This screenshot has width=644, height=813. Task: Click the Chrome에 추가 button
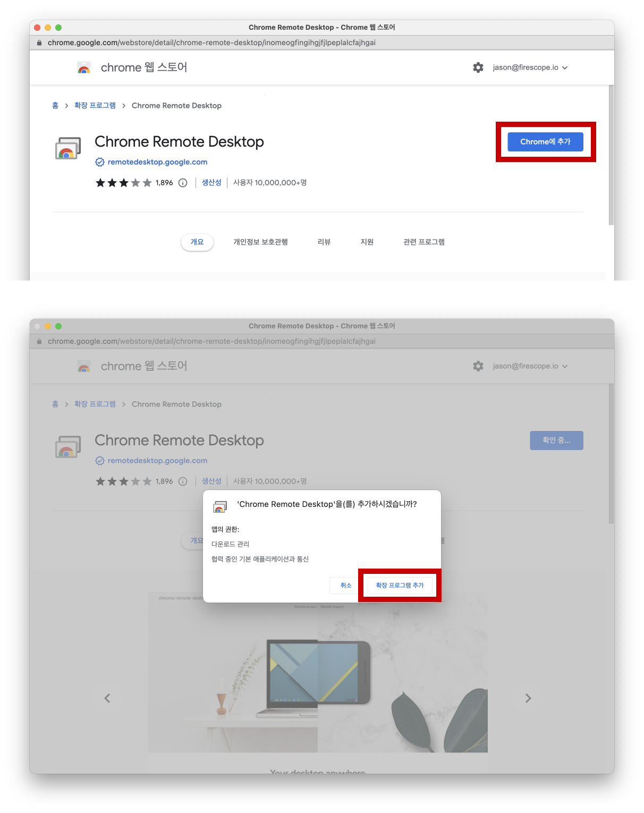[x=545, y=142]
